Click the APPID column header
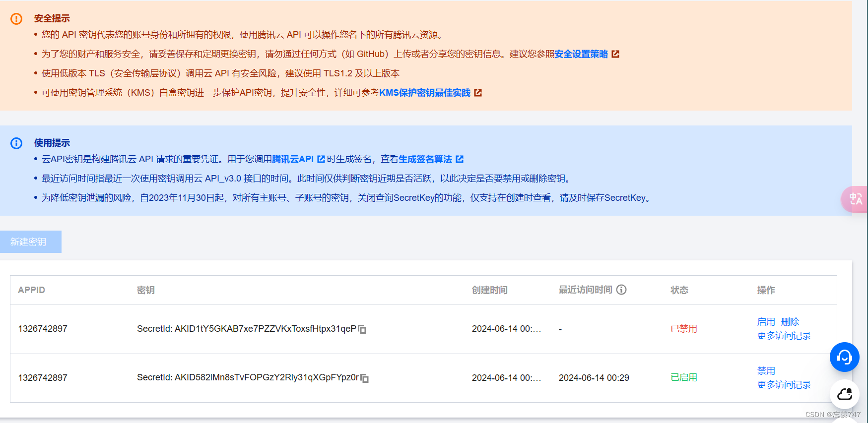 (x=31, y=290)
